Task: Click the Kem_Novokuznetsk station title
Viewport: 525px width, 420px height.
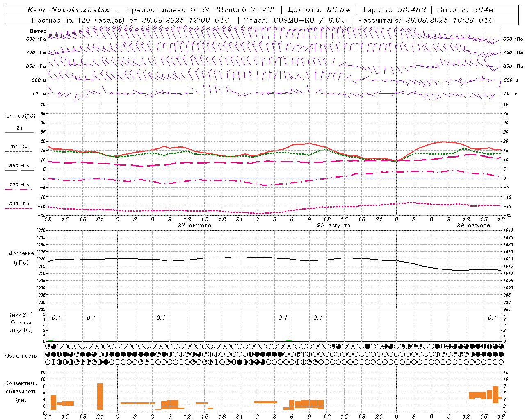Action: 69,10
